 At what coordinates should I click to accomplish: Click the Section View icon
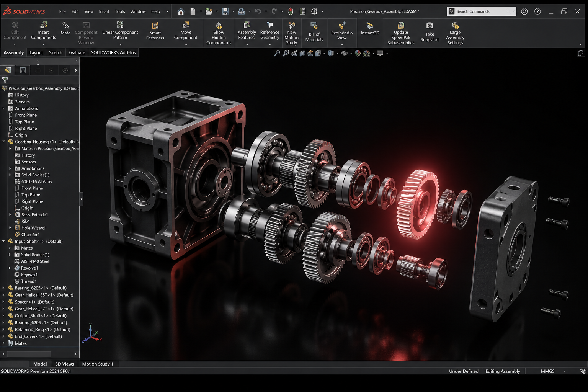click(x=302, y=53)
